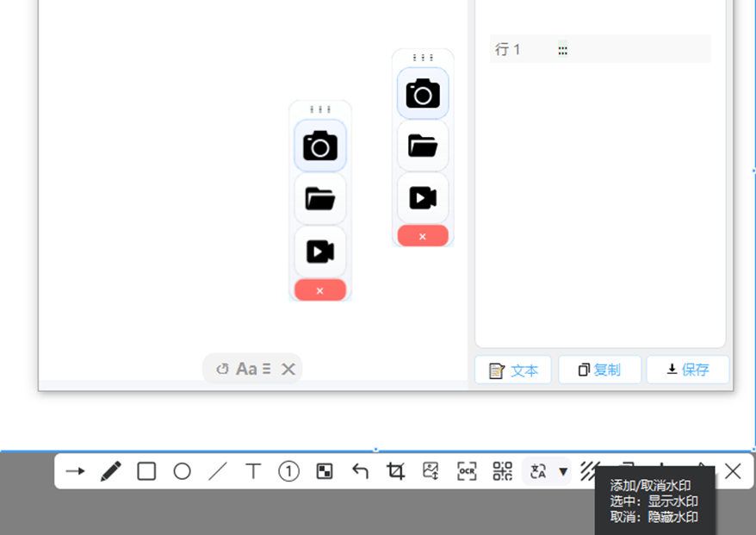Click the 保存 save button

[x=688, y=370]
